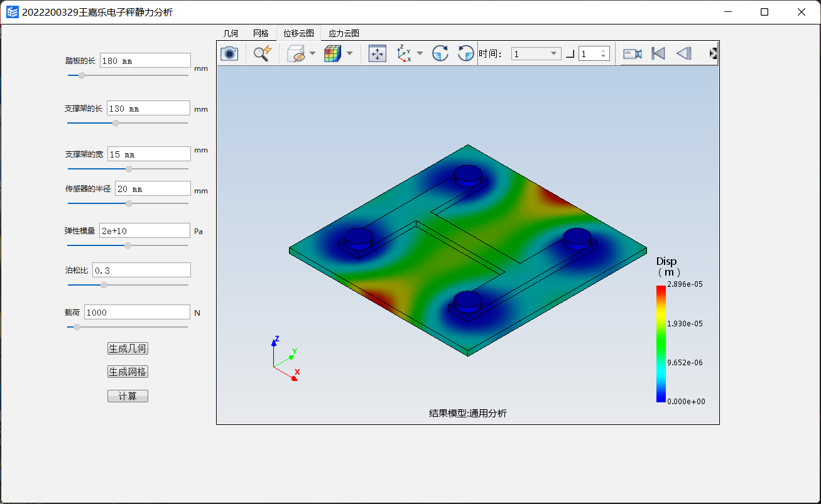Click the 生成几何 button
The height and width of the screenshot is (504, 821).
128,348
